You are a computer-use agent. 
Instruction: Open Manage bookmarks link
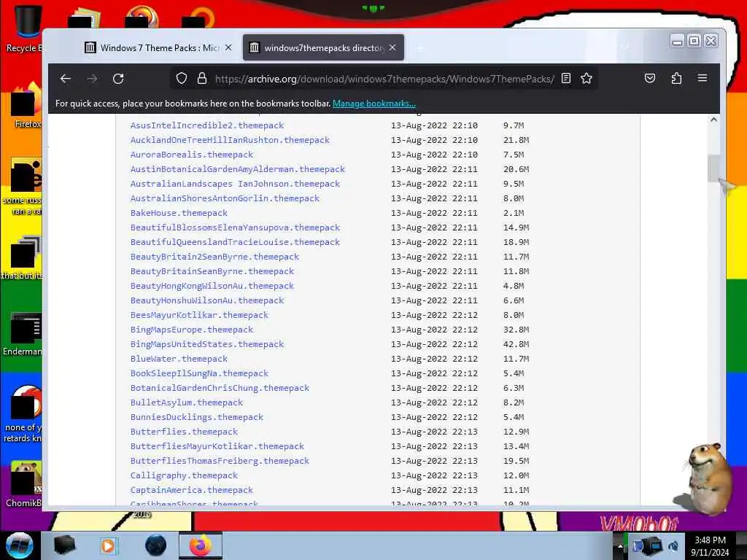click(x=374, y=104)
